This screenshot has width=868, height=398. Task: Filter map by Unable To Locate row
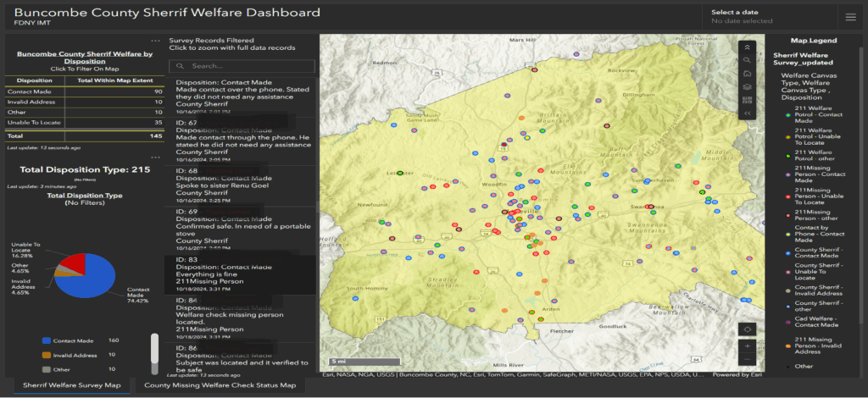click(x=85, y=123)
